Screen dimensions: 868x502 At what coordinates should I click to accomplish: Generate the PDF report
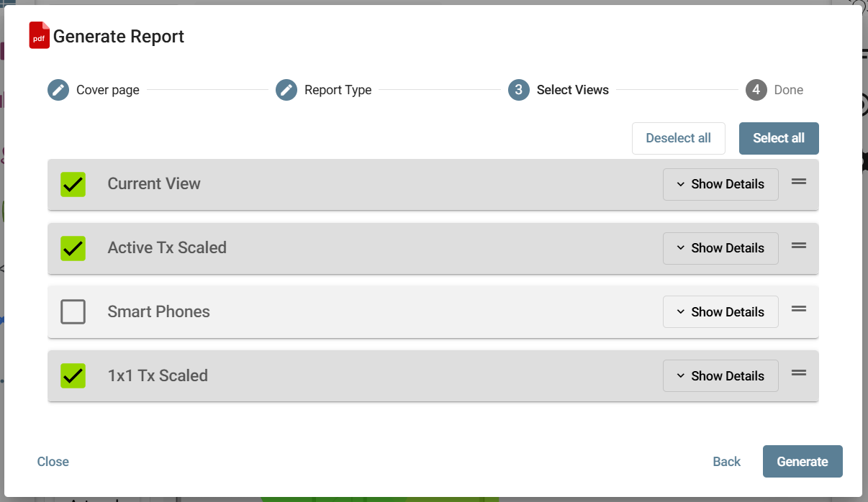(803, 462)
